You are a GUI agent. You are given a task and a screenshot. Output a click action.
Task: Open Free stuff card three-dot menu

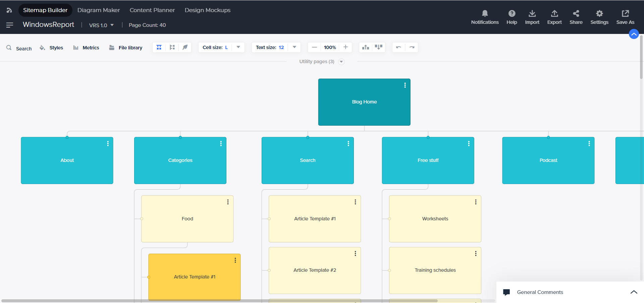coord(469,143)
